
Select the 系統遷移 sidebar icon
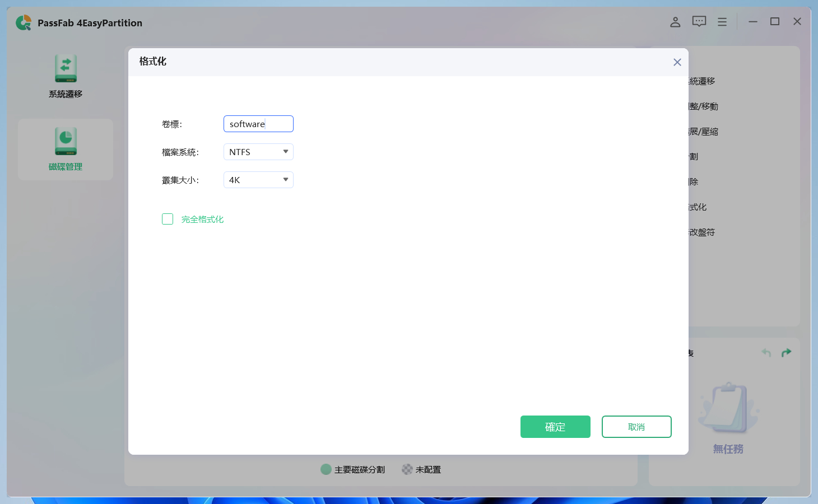[x=65, y=76]
